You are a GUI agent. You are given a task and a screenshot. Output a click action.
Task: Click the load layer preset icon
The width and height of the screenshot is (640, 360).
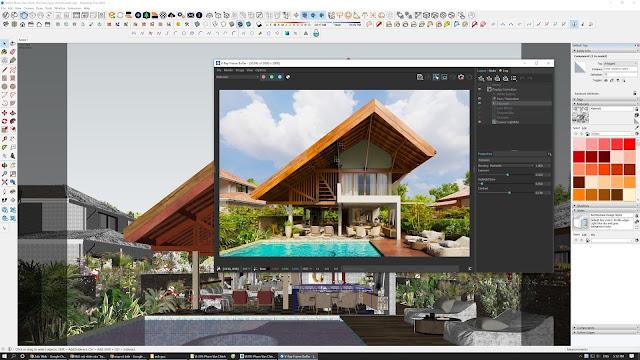[x=505, y=78]
